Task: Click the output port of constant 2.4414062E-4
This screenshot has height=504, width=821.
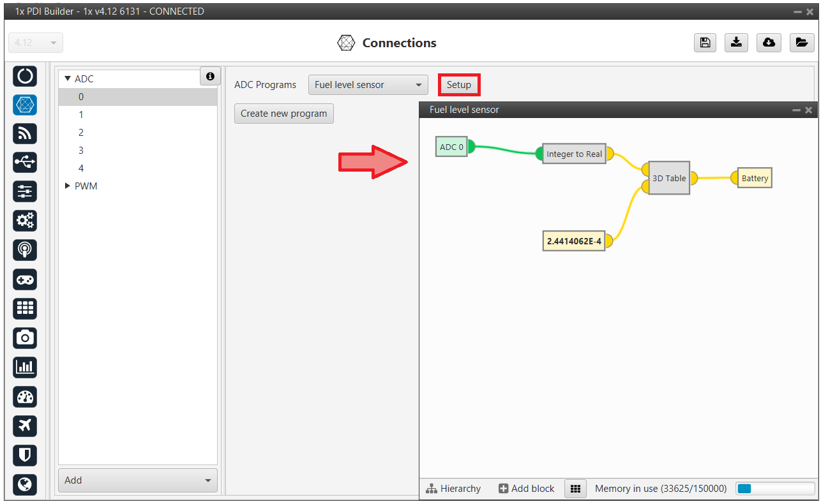Action: point(610,241)
